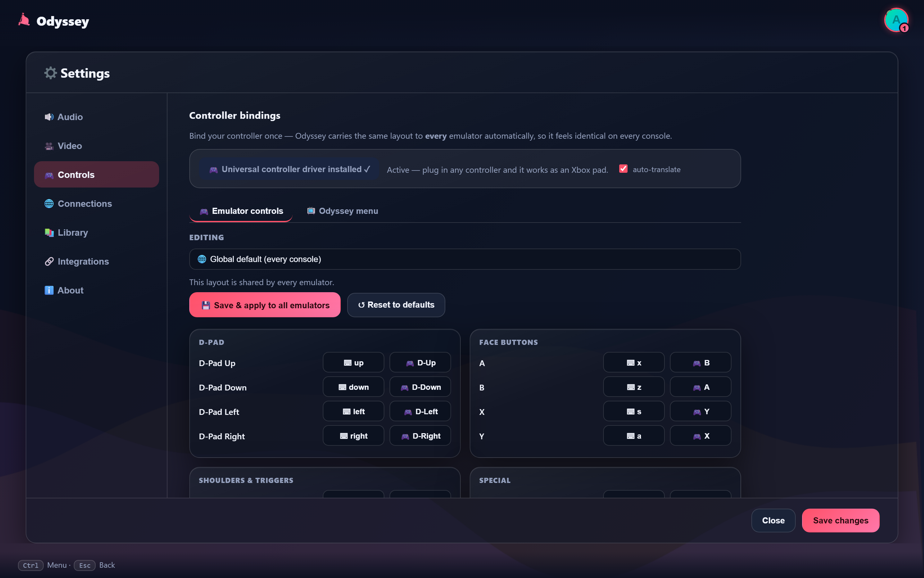
Task: Click Save & apply to all emulators
Action: (x=265, y=305)
